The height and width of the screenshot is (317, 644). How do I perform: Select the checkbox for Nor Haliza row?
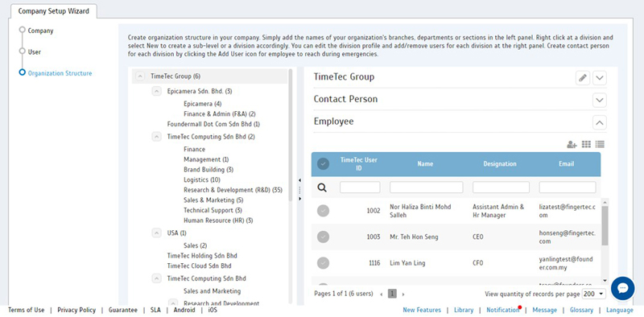click(x=324, y=211)
